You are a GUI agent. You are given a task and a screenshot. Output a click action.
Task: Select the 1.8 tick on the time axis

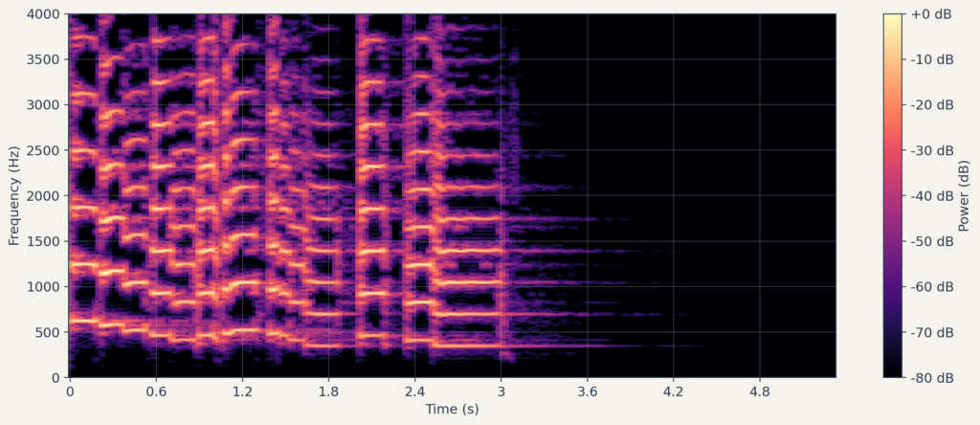coord(328,391)
